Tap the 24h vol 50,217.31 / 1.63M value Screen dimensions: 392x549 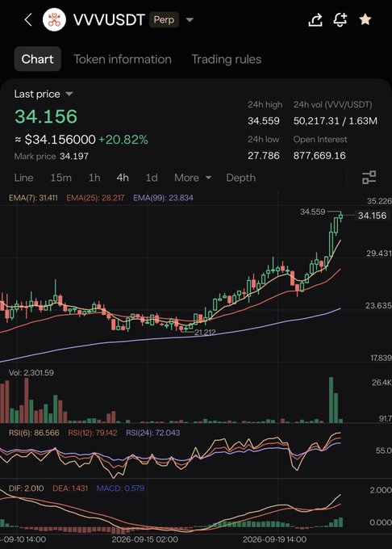click(335, 121)
